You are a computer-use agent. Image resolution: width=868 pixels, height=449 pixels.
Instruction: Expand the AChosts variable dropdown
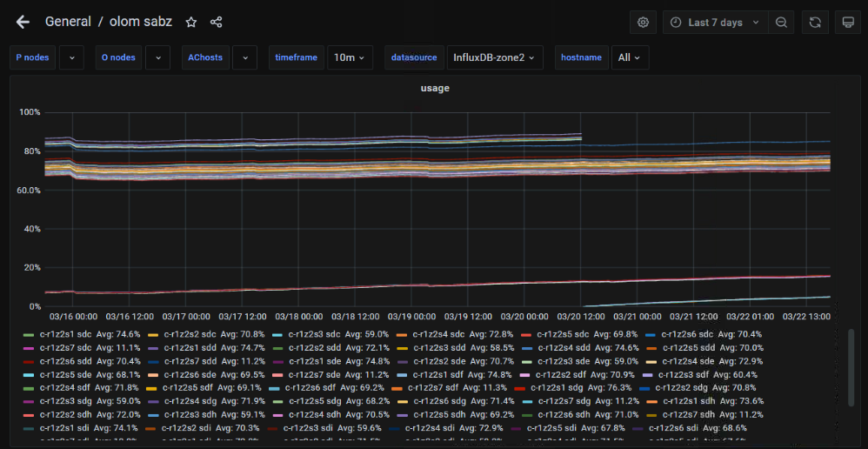[244, 57]
